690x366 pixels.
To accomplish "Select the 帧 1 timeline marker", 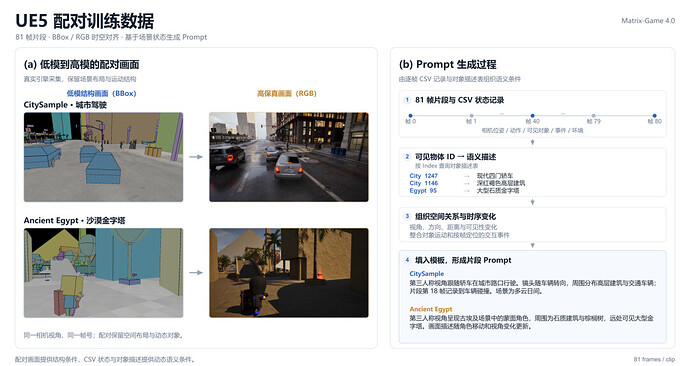I will 471,116.
